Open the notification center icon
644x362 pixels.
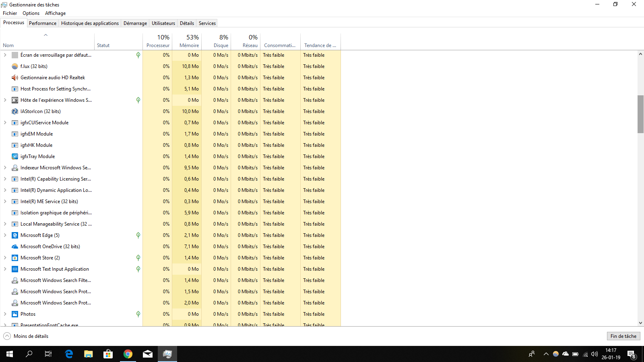(632, 354)
